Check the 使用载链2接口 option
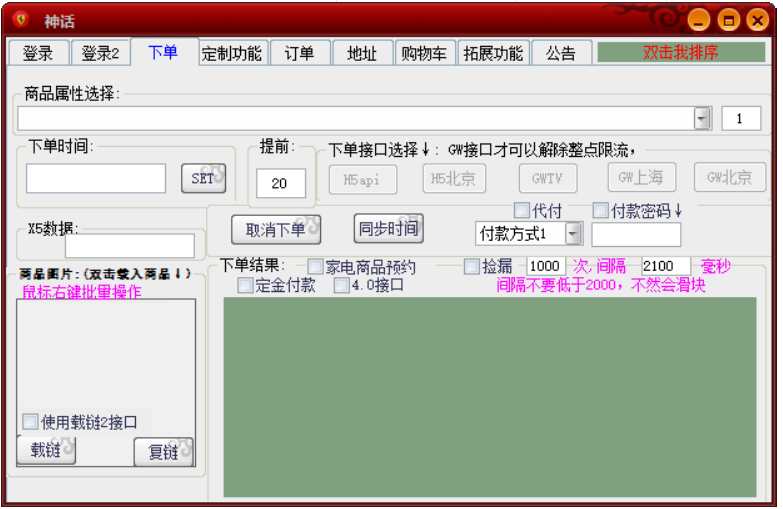Image resolution: width=783 pixels, height=509 pixels. 30,422
